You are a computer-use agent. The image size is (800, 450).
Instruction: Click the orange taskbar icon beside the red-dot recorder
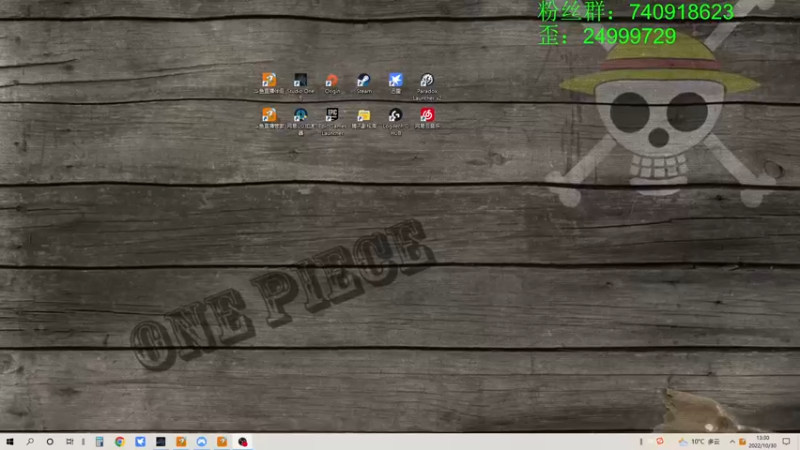[x=222, y=442]
